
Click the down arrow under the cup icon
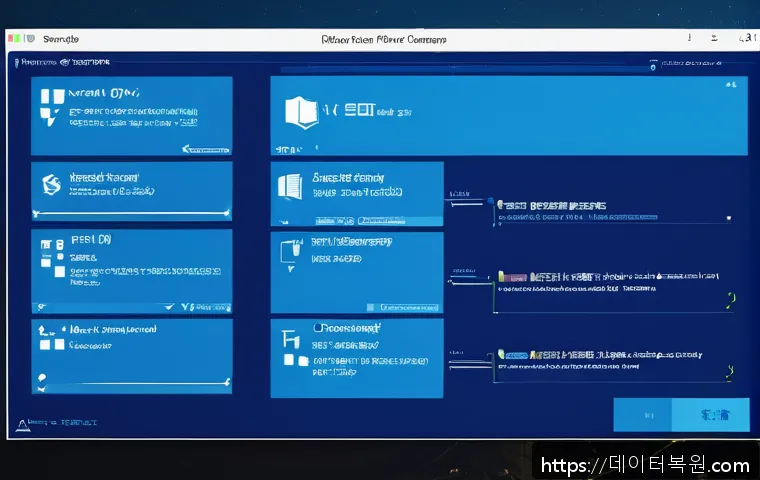pyautogui.click(x=291, y=269)
